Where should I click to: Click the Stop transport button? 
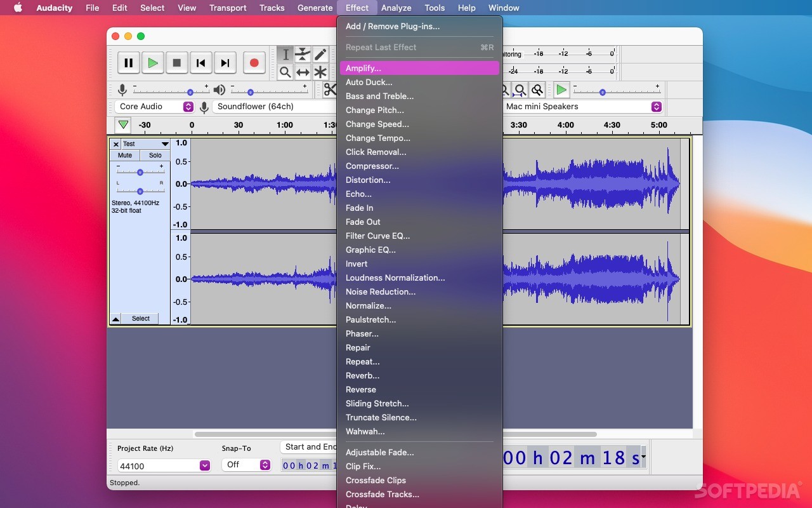point(177,63)
